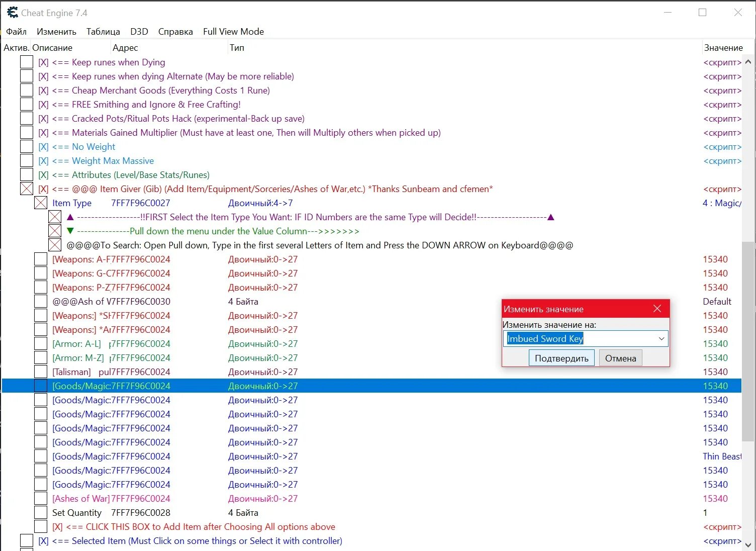Click скрипт value of No Weight row
This screenshot has height=551, width=756.
click(x=722, y=147)
